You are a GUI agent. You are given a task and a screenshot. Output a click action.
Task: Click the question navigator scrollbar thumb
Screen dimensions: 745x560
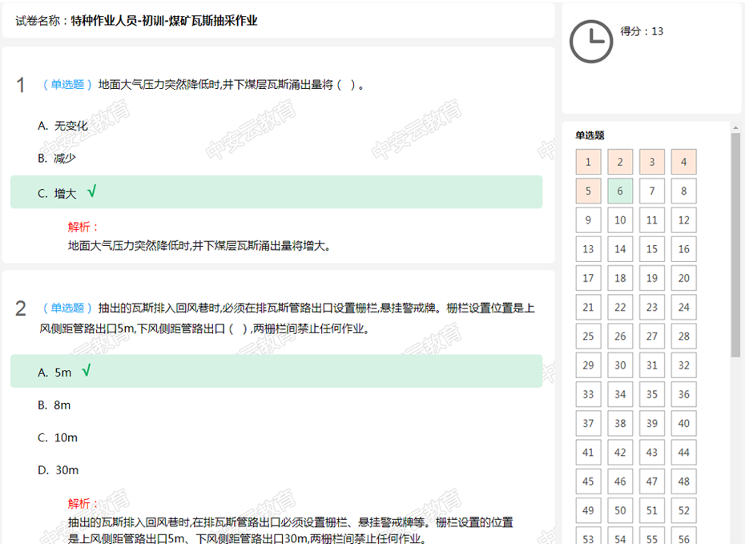click(x=735, y=245)
